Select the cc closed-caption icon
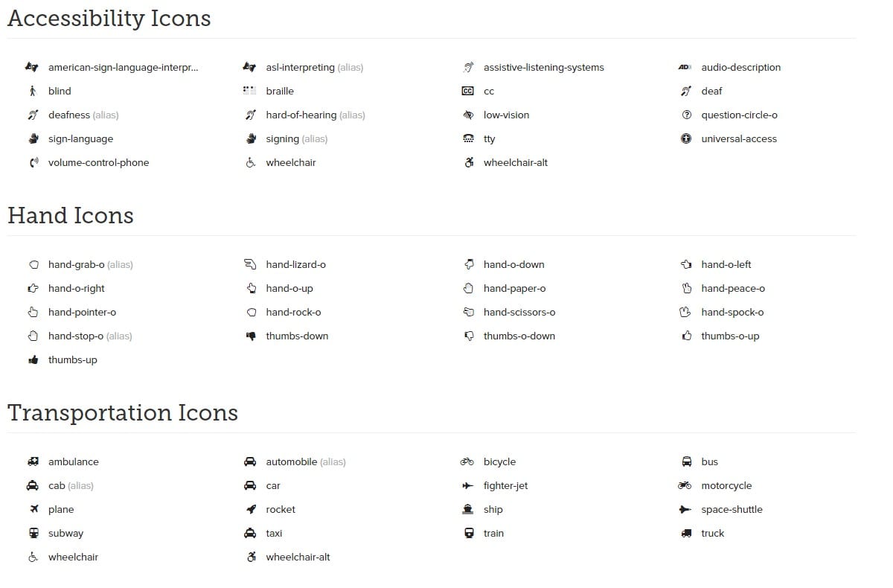Image resolution: width=893 pixels, height=588 pixels. (467, 91)
